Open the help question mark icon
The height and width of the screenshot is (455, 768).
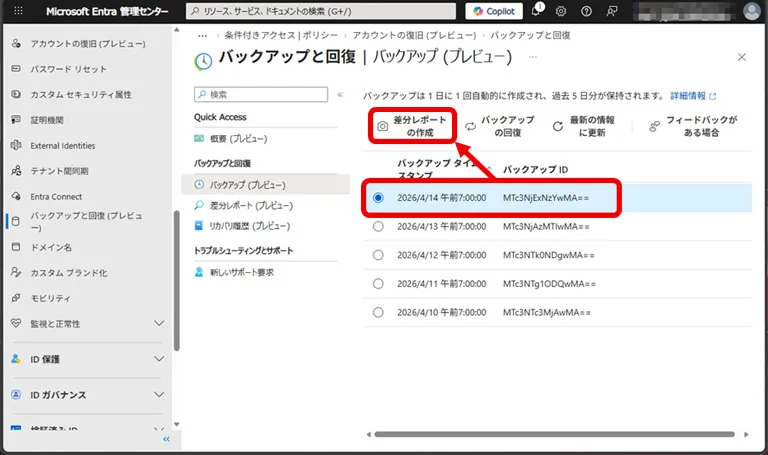[586, 11]
